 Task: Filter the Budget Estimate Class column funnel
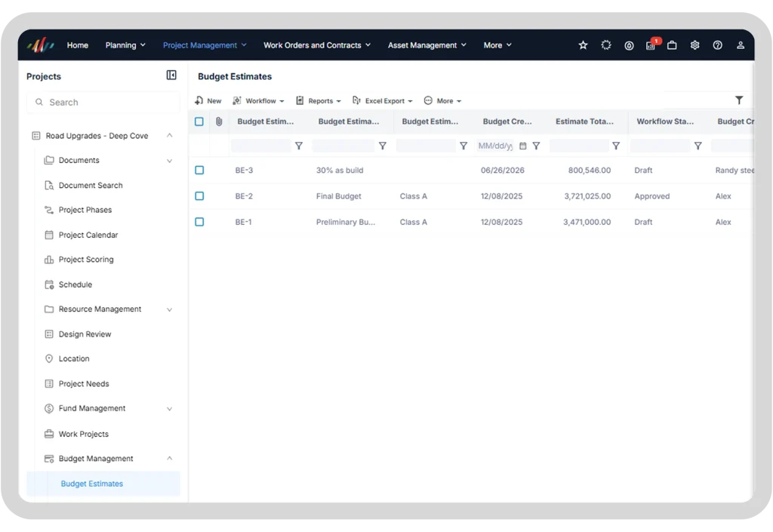click(x=463, y=146)
